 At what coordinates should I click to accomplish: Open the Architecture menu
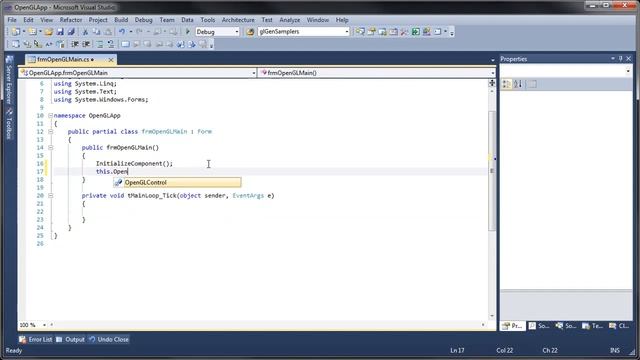(238, 20)
